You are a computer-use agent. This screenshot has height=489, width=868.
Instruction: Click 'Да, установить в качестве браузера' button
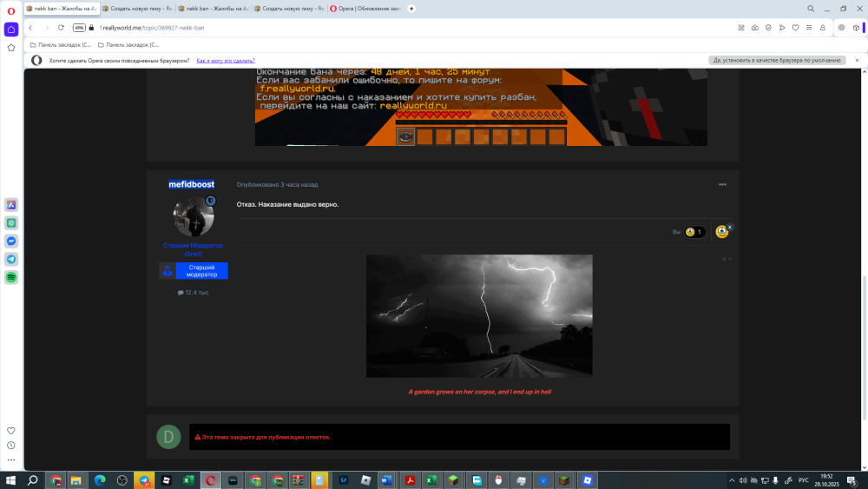tap(777, 60)
